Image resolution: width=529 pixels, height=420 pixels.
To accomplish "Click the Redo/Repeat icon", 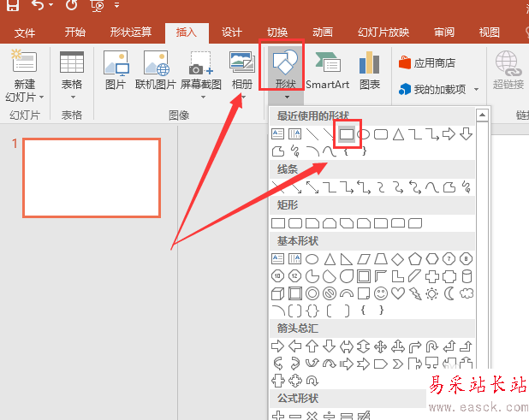I will 72,5.
